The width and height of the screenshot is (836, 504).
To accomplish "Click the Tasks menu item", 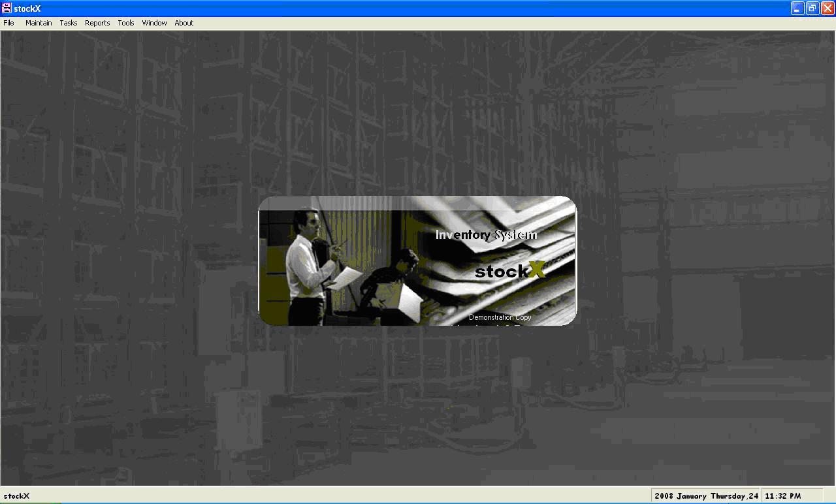I will [x=69, y=23].
